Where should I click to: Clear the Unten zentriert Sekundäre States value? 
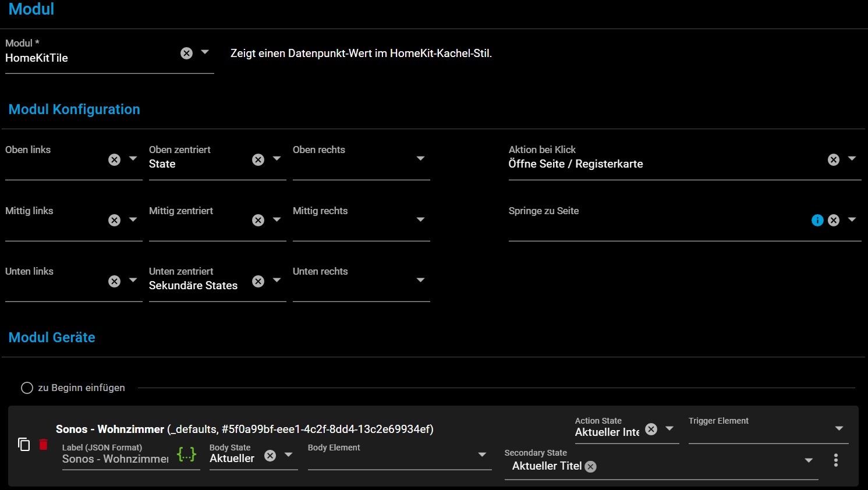(258, 282)
